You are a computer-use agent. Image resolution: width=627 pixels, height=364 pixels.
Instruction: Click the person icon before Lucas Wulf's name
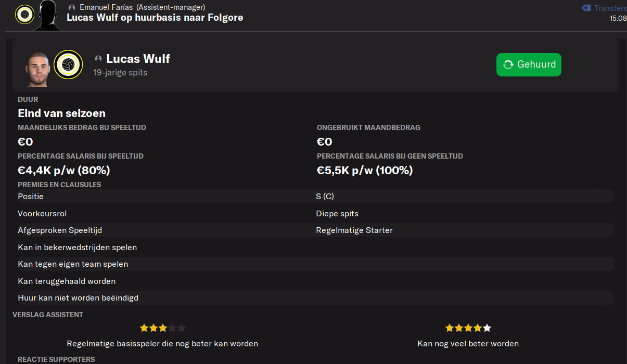pos(98,59)
